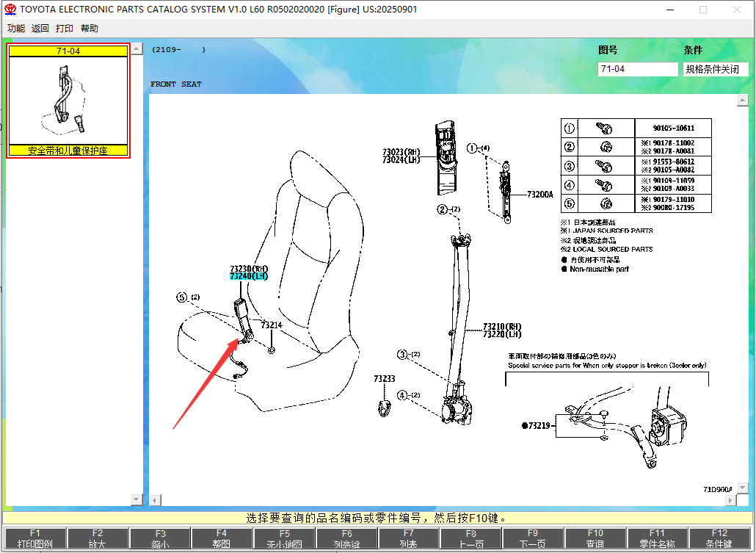756x553 pixels.
Task: Click the shoulder belt adjuster drawing 73200A
Action: click(x=505, y=192)
